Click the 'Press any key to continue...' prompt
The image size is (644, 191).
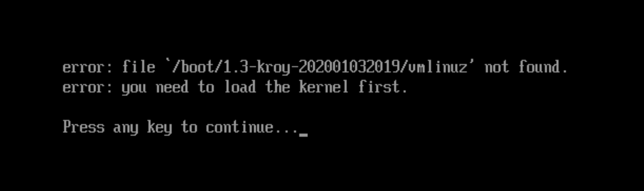coord(180,128)
